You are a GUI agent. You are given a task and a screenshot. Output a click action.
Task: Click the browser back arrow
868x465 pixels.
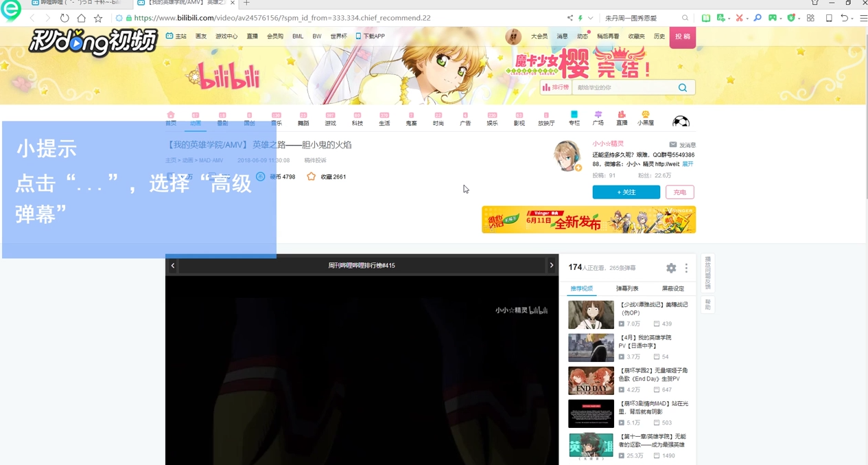click(32, 18)
